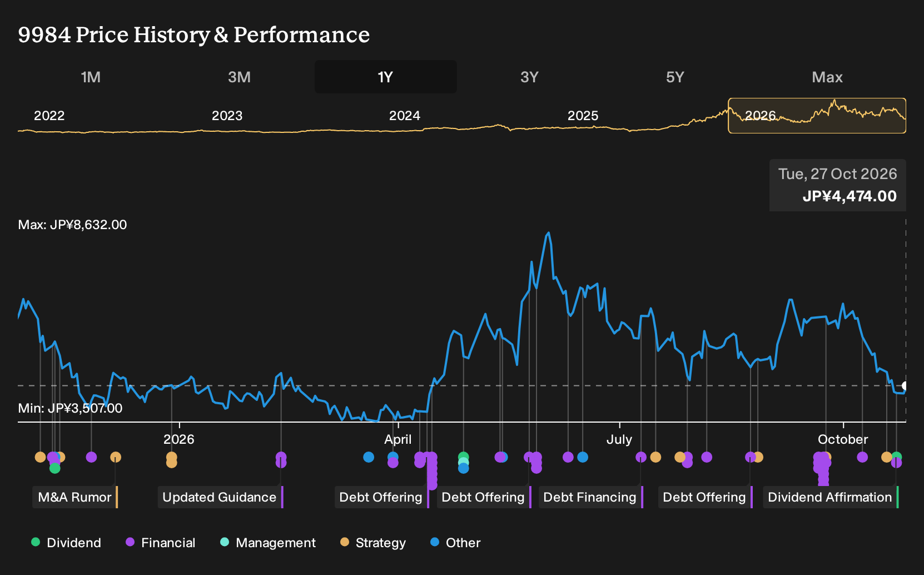
Task: Click the highlighted range window in the overview chart
Action: coord(817,116)
